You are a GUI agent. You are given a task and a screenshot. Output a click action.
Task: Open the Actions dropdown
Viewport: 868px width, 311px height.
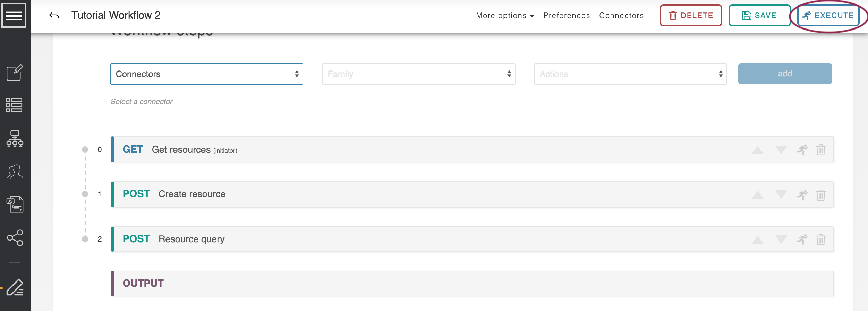point(630,74)
